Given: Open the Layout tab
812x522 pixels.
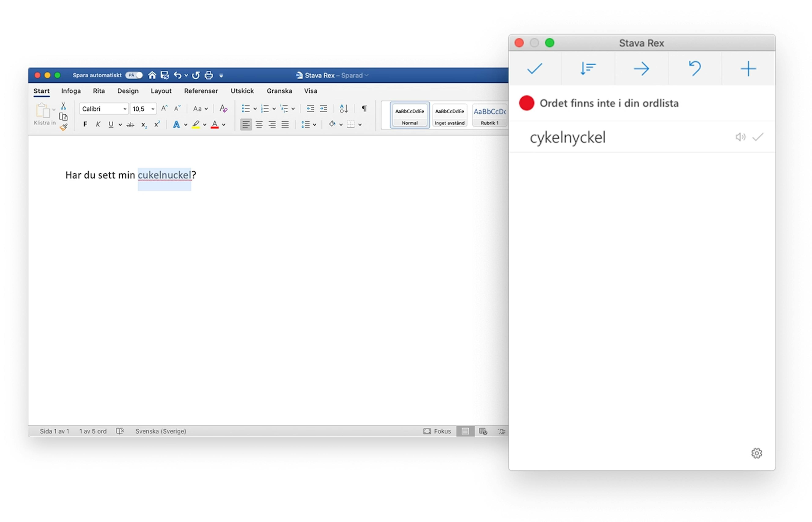Looking at the screenshot, I should click(x=161, y=91).
